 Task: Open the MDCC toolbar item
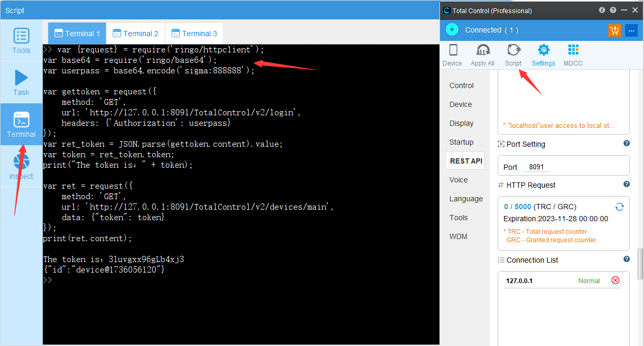[573, 56]
